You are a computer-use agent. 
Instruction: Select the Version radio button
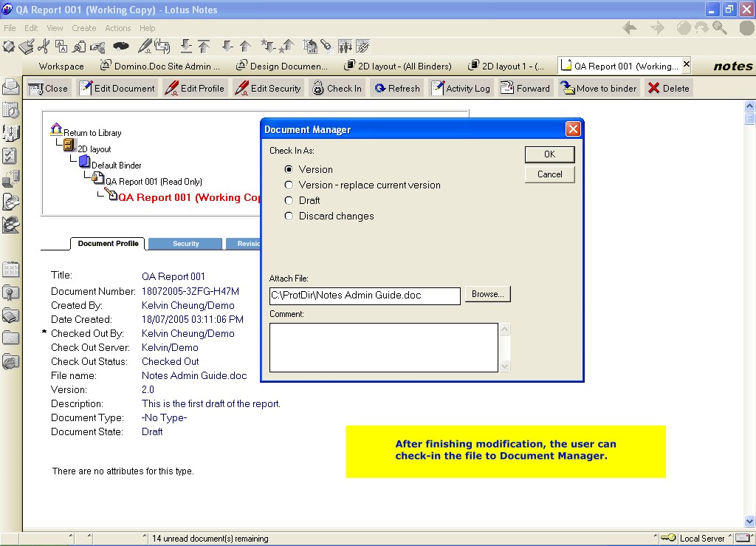(x=289, y=169)
